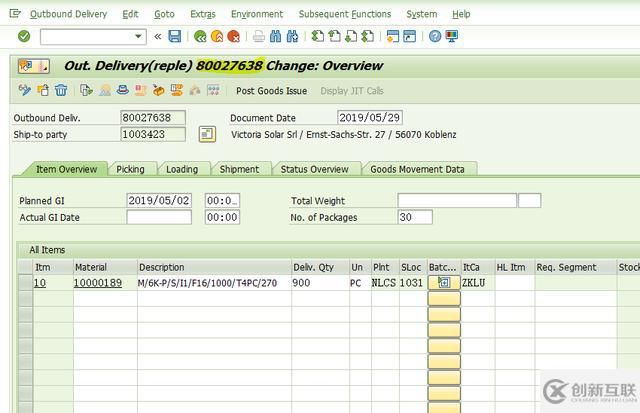
Task: Expand the double-chevron beside the command field
Action: (x=158, y=37)
